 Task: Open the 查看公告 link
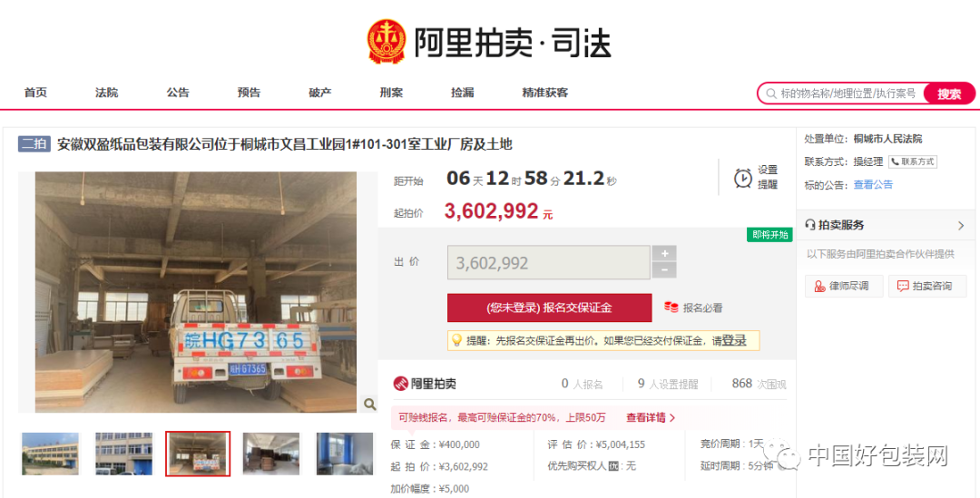pyautogui.click(x=873, y=184)
